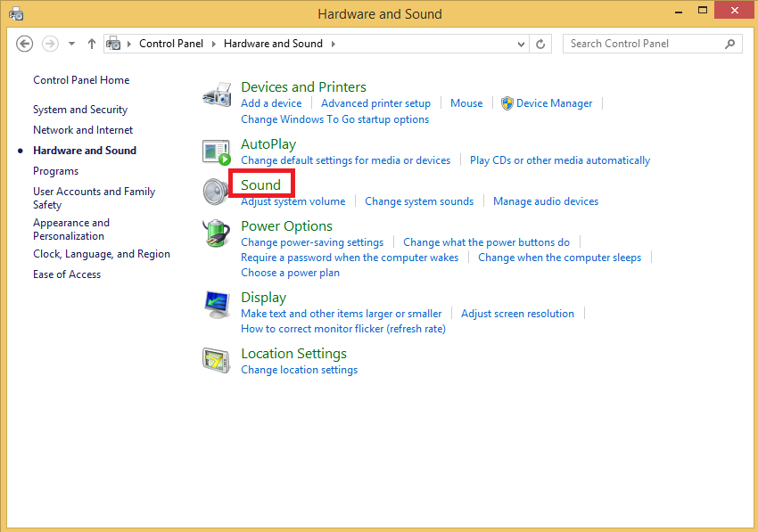Click Add a device link
The height and width of the screenshot is (532, 758).
point(271,103)
